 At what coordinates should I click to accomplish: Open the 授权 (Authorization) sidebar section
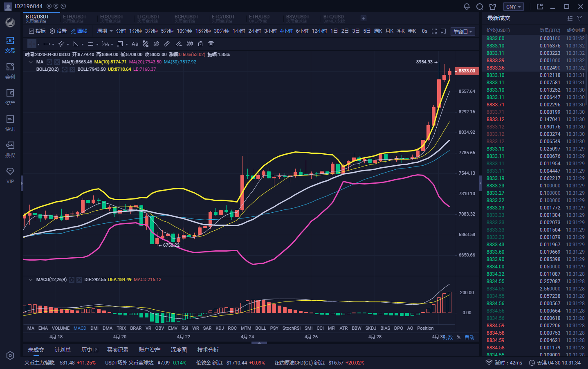10,149
